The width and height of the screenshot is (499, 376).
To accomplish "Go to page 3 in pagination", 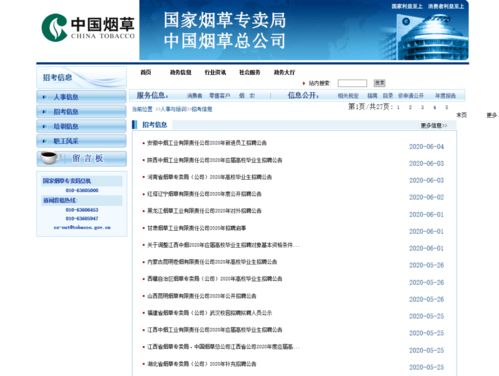I will [x=422, y=107].
